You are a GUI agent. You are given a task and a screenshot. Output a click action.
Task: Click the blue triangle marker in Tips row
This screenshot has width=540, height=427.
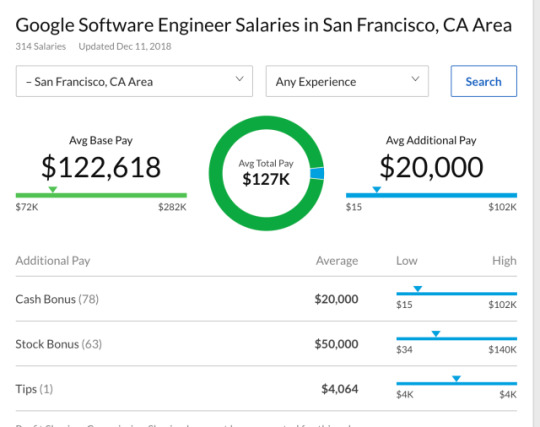[456, 378]
